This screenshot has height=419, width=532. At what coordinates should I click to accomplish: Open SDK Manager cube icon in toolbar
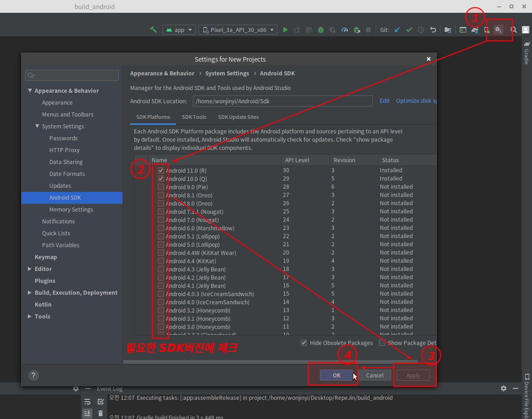498,30
